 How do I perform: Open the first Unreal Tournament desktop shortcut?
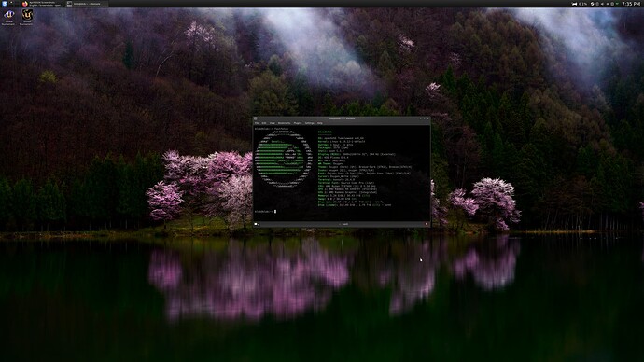(8, 17)
